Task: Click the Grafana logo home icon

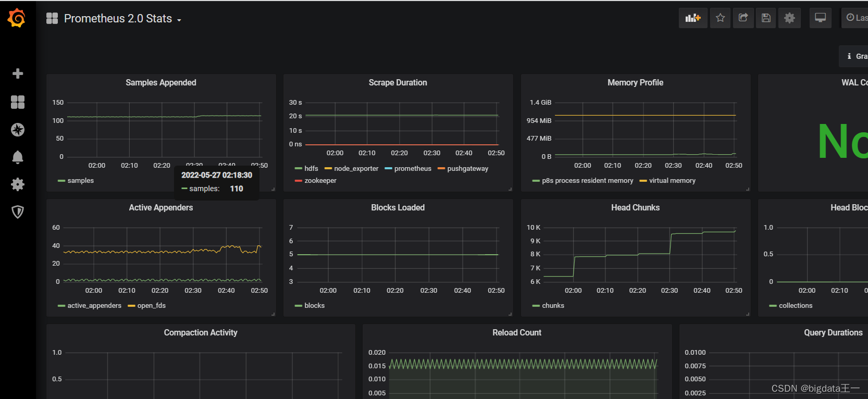Action: tap(17, 18)
